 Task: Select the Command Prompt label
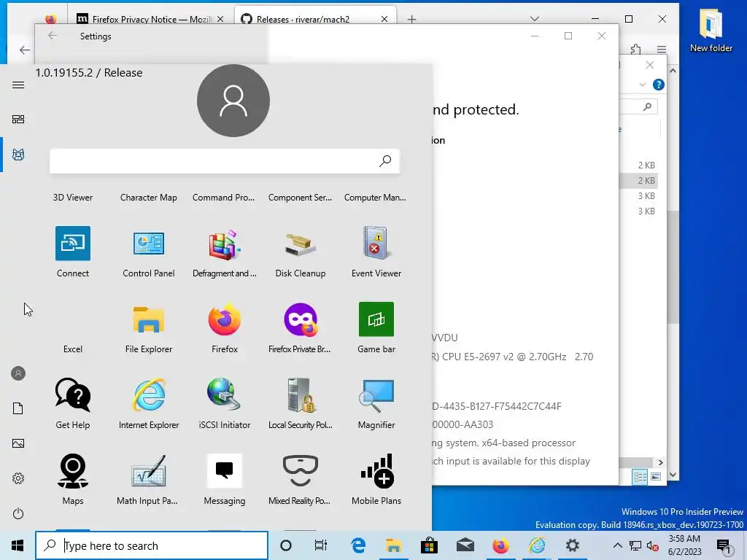[223, 197]
